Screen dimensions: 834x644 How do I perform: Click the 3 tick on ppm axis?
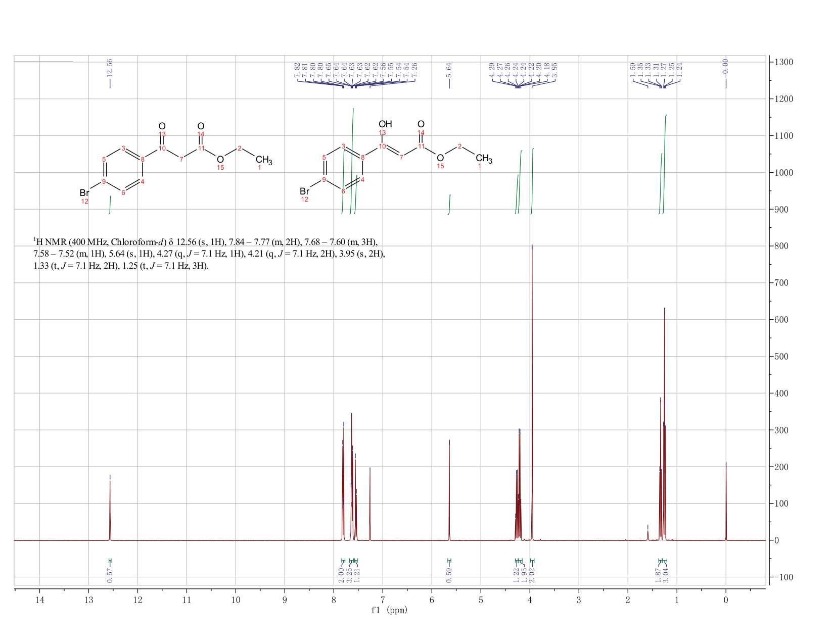click(x=579, y=600)
